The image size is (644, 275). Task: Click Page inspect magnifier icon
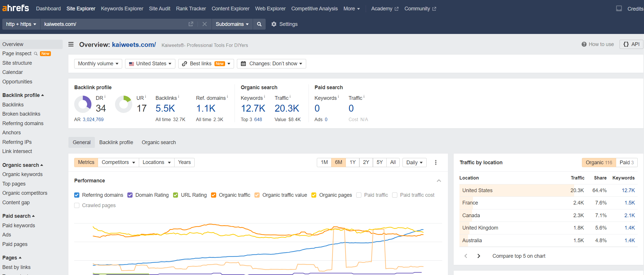click(36, 54)
